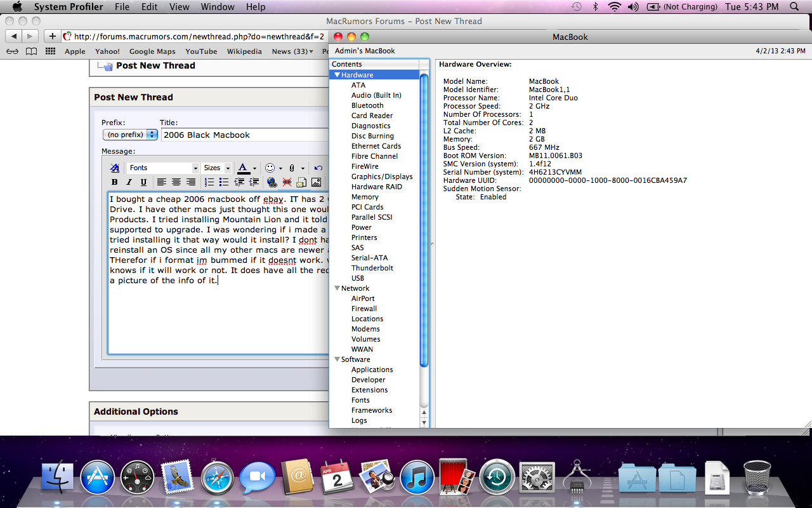
Task: Open the File menu
Action: [x=122, y=7]
